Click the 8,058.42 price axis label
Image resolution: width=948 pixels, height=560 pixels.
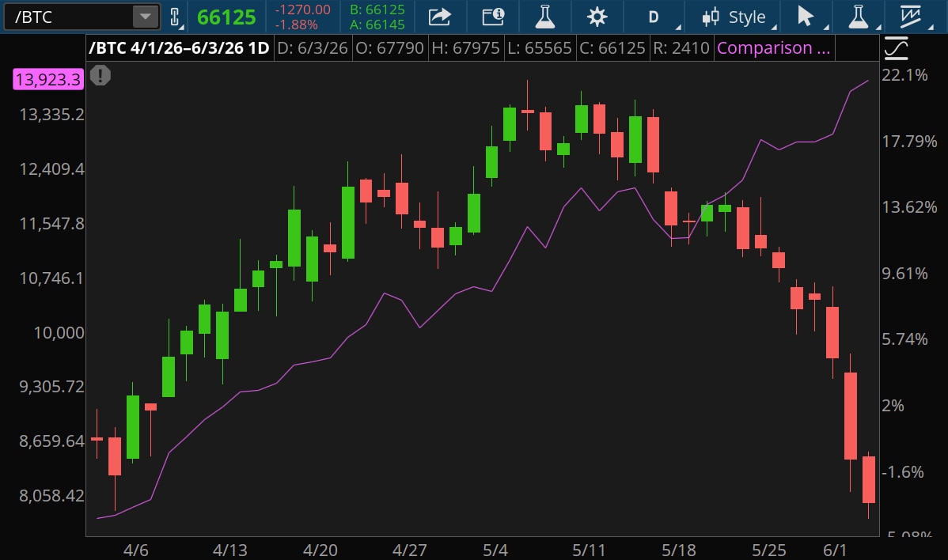pos(51,495)
